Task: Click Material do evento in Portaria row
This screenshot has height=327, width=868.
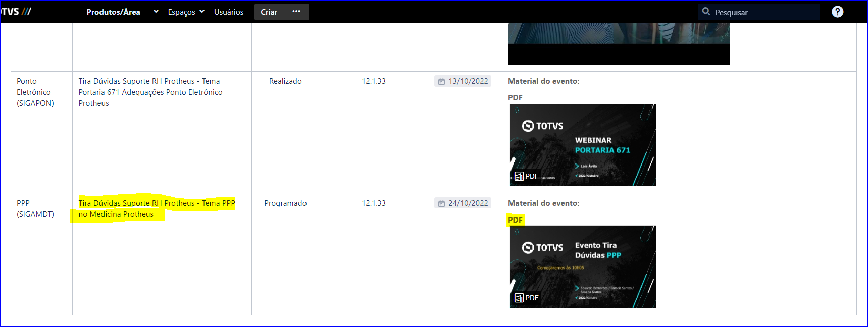Action: pyautogui.click(x=543, y=81)
